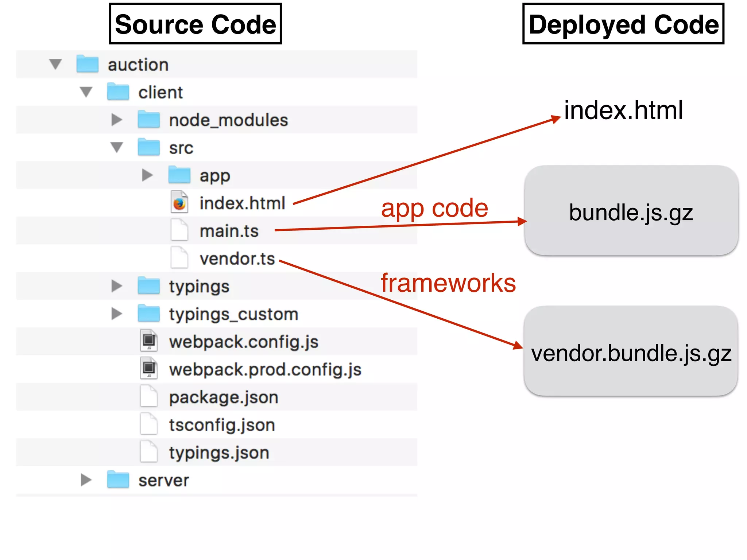Click the client folder icon

coord(118,92)
